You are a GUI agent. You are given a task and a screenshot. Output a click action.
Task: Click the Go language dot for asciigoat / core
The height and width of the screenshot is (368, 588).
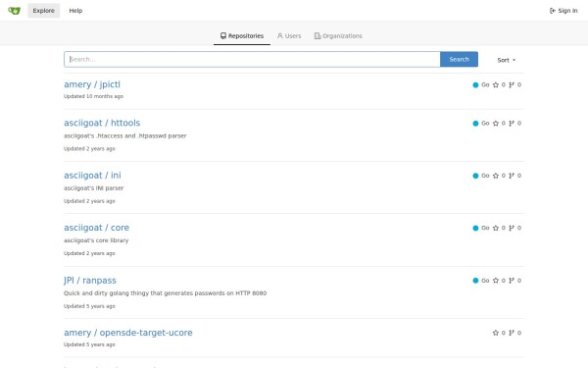coord(475,228)
